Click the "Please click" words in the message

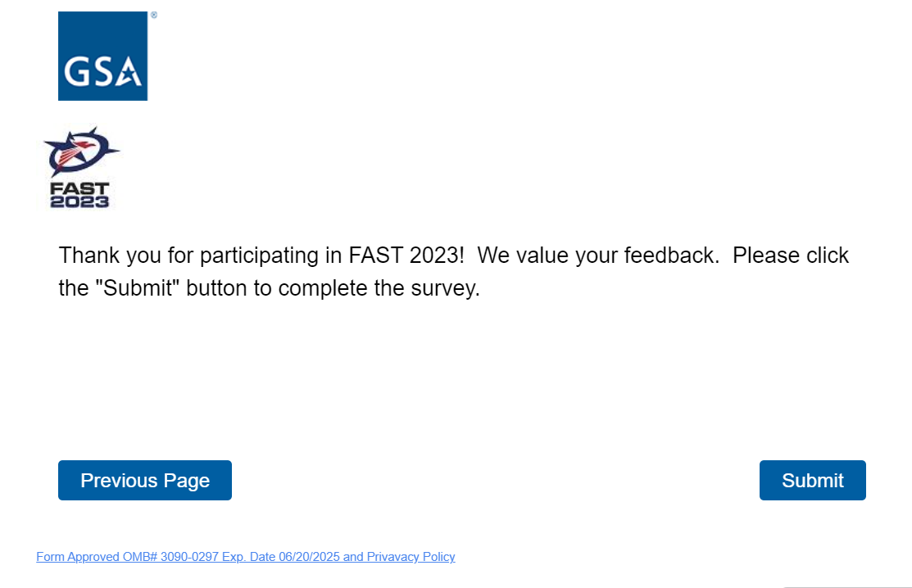pos(791,256)
